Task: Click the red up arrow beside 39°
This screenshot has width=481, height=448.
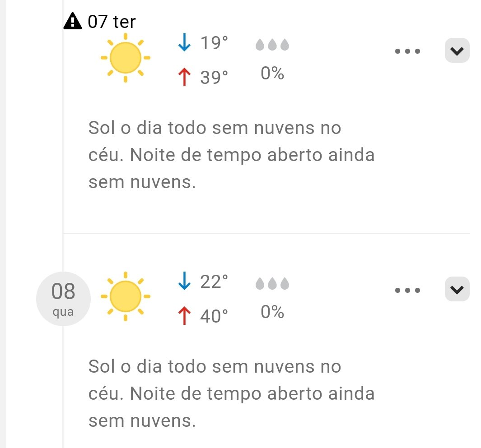Action: coord(184,77)
